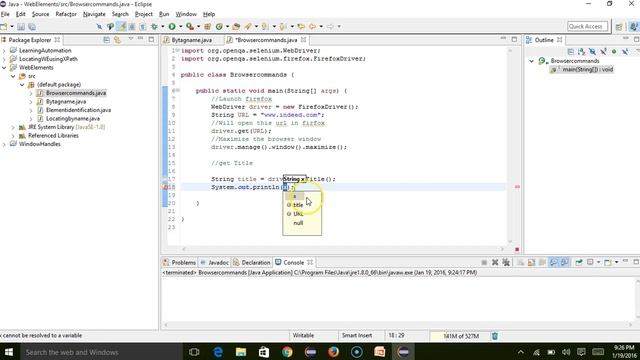The height and width of the screenshot is (360, 640).
Task: Click the garbage collector trash icon
Action: 495,336
